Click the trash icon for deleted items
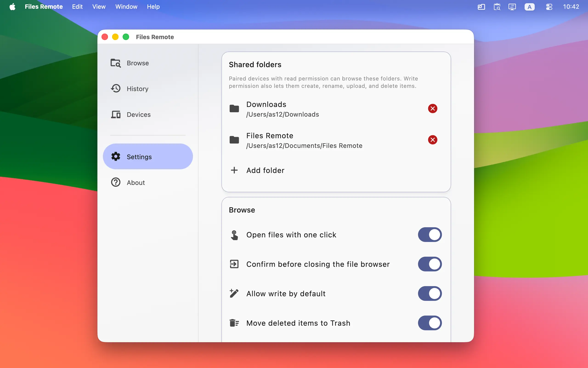The width and height of the screenshot is (588, 368). (234, 323)
